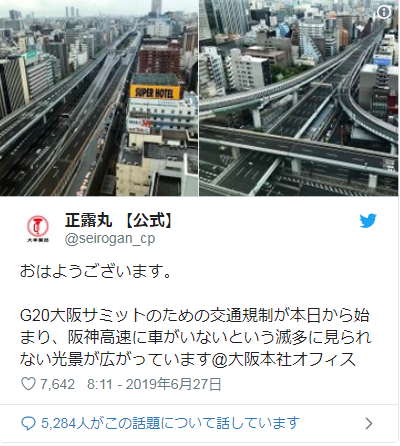
Task: Open the 5,284人がこの話題について話しています link
Action: [x=170, y=423]
